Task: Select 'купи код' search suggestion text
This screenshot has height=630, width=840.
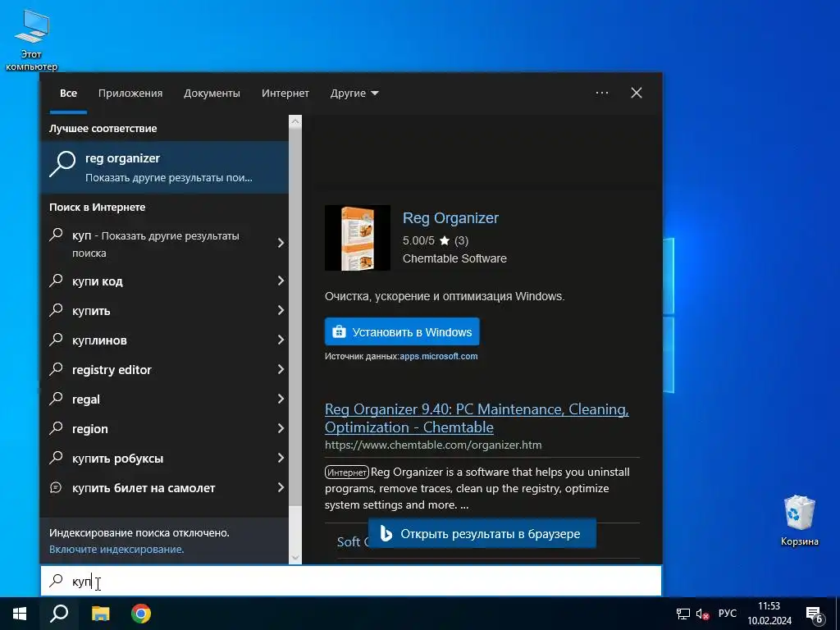Action: pos(98,281)
